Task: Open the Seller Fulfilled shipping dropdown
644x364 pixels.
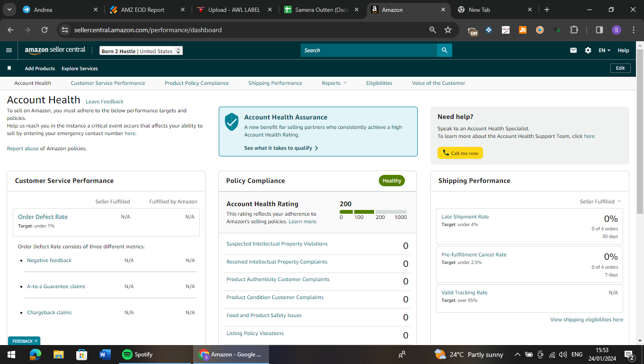Action: pos(600,201)
